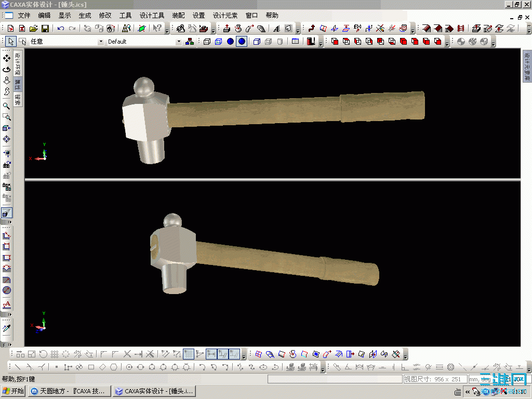Screen dimensions: 532x399
Task: Open the design tree viewer icon
Action: [126, 28]
